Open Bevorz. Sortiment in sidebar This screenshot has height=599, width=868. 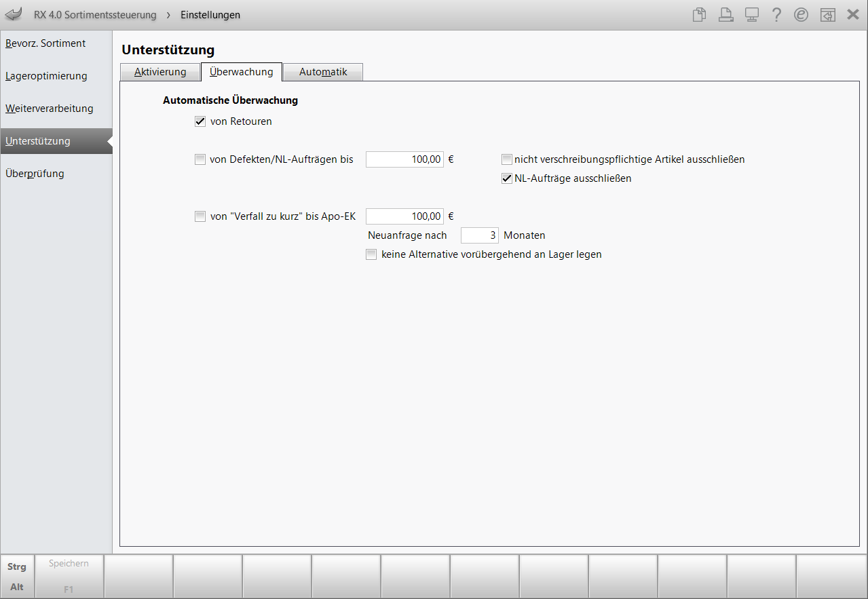pyautogui.click(x=56, y=43)
